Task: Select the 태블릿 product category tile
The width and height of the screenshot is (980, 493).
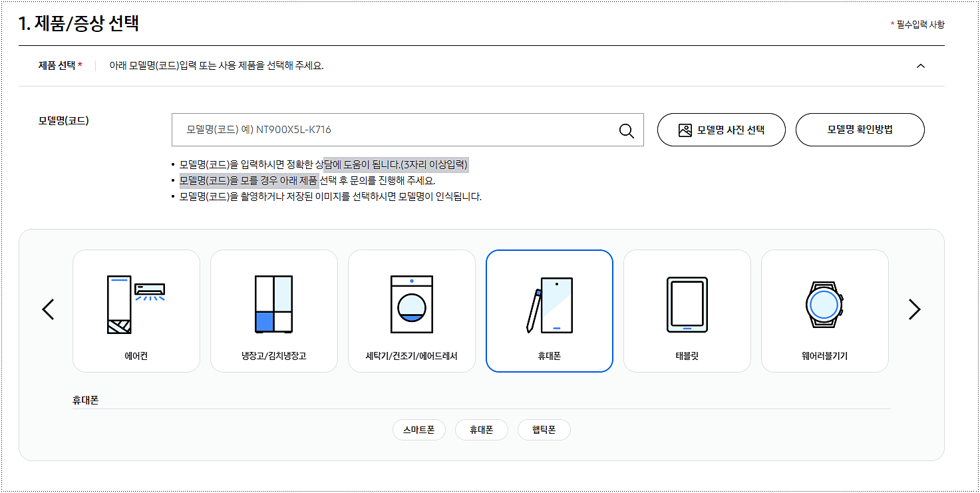Action: tap(687, 309)
